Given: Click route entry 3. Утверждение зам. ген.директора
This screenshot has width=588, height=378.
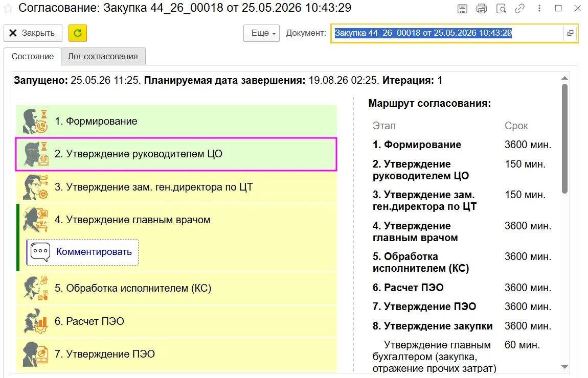Looking at the screenshot, I should (424, 200).
